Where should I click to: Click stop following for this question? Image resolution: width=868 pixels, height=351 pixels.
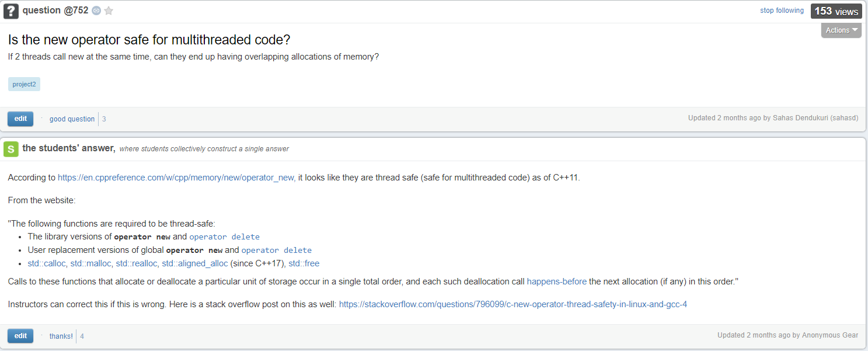[782, 11]
